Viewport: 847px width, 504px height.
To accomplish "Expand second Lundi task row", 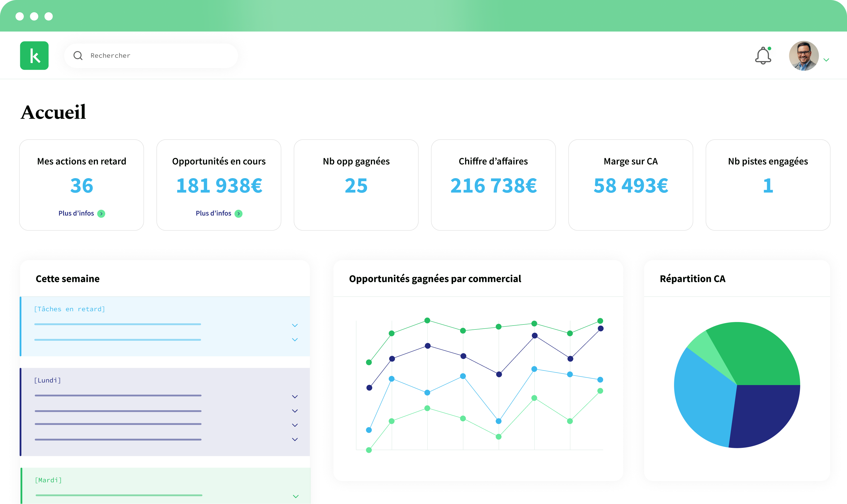I will coord(295,411).
